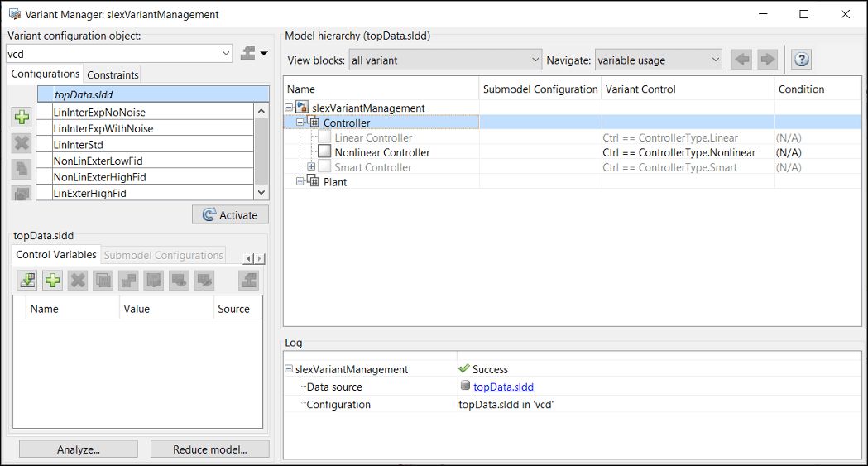Image resolution: width=868 pixels, height=466 pixels.
Task: Collapse the Controller tree node
Action: pos(300,123)
